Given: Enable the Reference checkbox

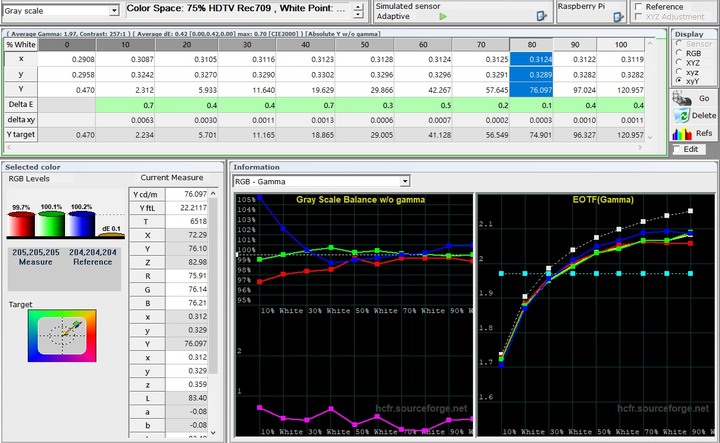Looking at the screenshot, I should click(638, 7).
